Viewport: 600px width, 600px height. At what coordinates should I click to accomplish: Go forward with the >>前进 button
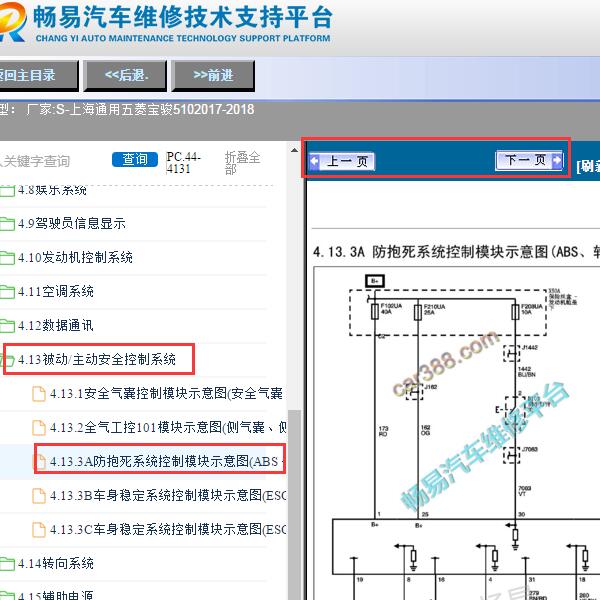pos(213,75)
